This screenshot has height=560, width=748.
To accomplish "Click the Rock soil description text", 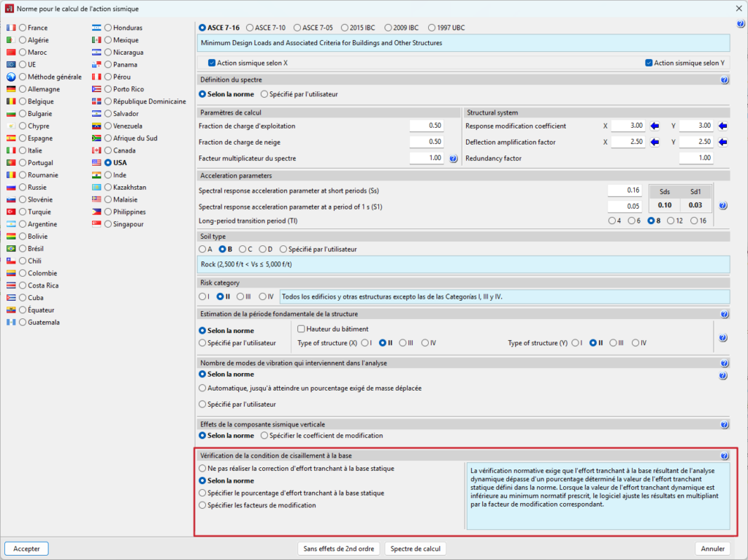I will pyautogui.click(x=246, y=264).
